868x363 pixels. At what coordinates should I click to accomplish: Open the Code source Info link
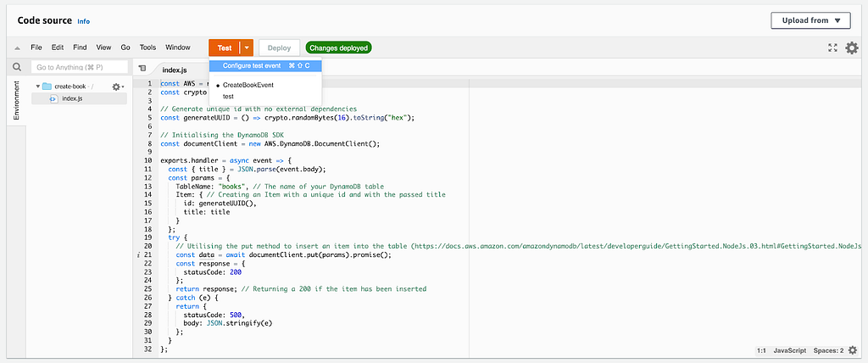point(84,21)
